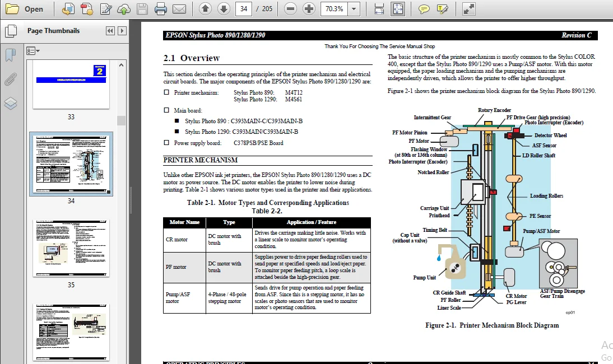This screenshot has height=364, width=613.
Task: Expand the Page Thumbnails panel with the right arrow
Action: click(122, 31)
